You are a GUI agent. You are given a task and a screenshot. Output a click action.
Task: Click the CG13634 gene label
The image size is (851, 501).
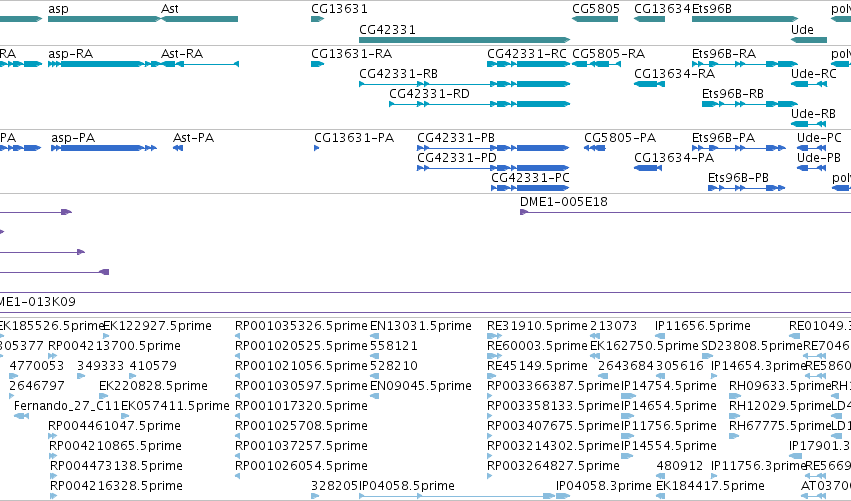[x=662, y=9]
